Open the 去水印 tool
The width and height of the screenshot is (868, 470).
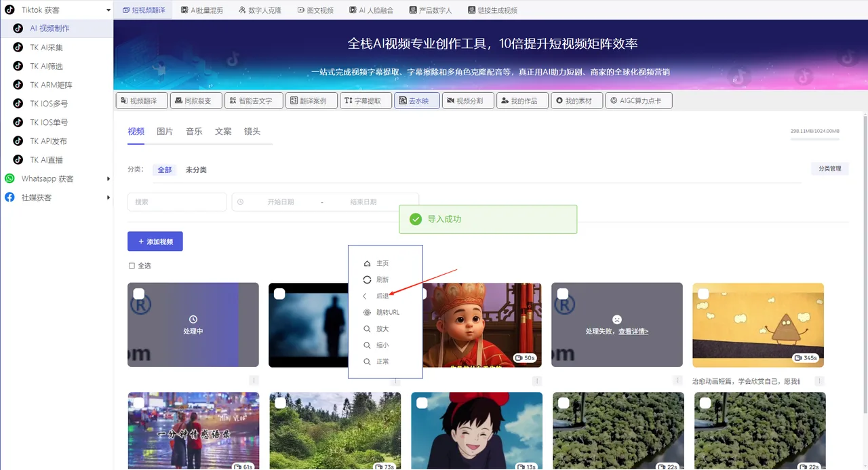point(416,100)
